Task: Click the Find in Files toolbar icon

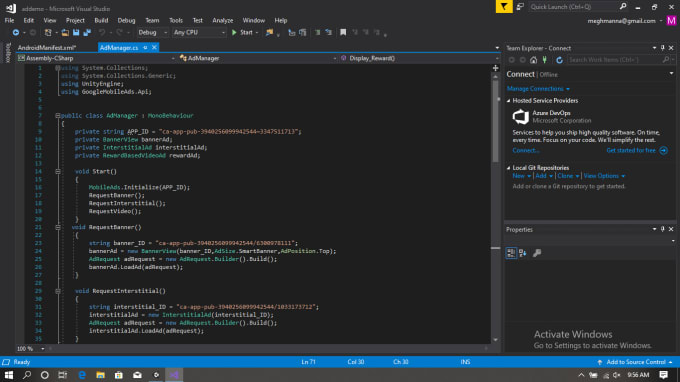Action: click(x=269, y=33)
